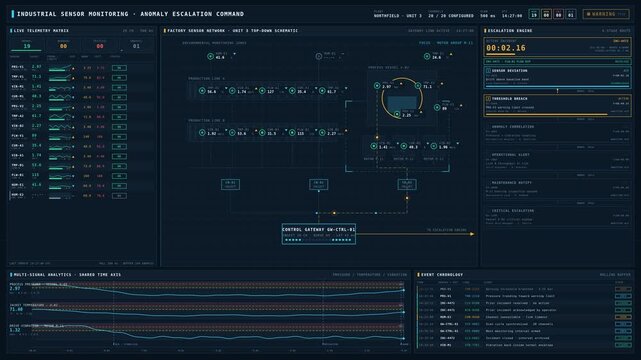Select the 1.96 motor node in schematic
This screenshot has height=360, width=641.
coord(433,146)
